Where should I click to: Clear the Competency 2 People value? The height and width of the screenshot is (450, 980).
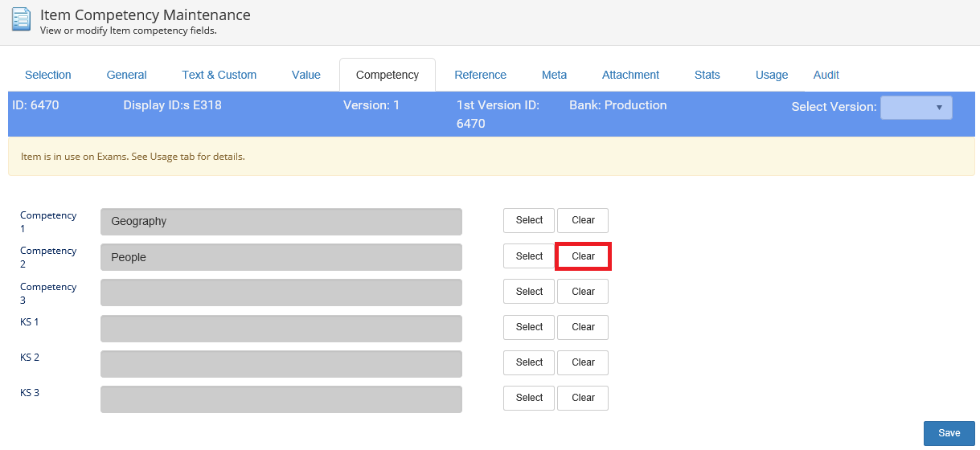click(x=582, y=256)
